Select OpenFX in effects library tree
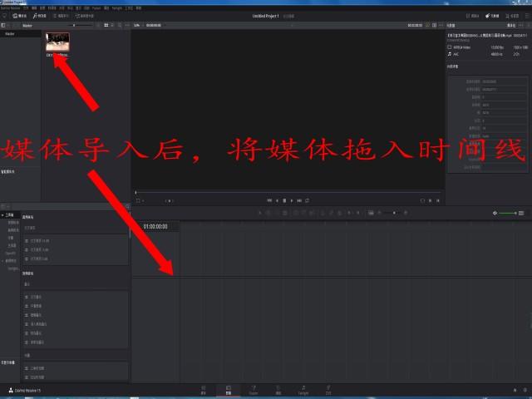 tap(11, 253)
